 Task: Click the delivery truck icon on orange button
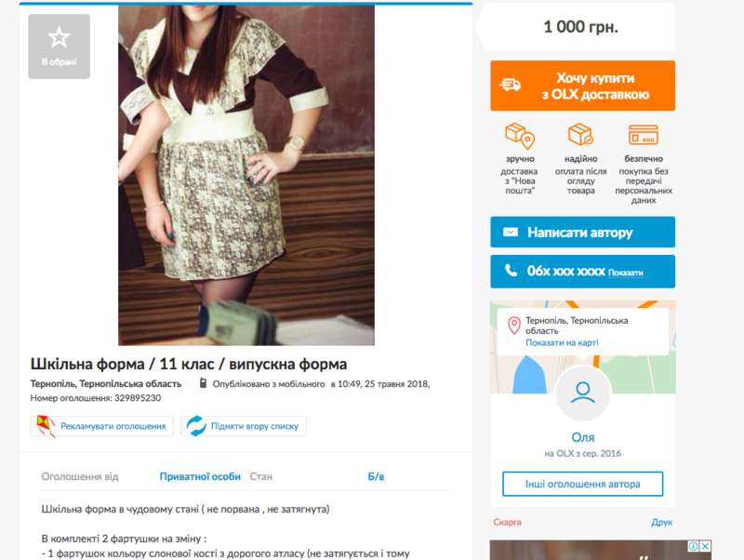(510, 85)
